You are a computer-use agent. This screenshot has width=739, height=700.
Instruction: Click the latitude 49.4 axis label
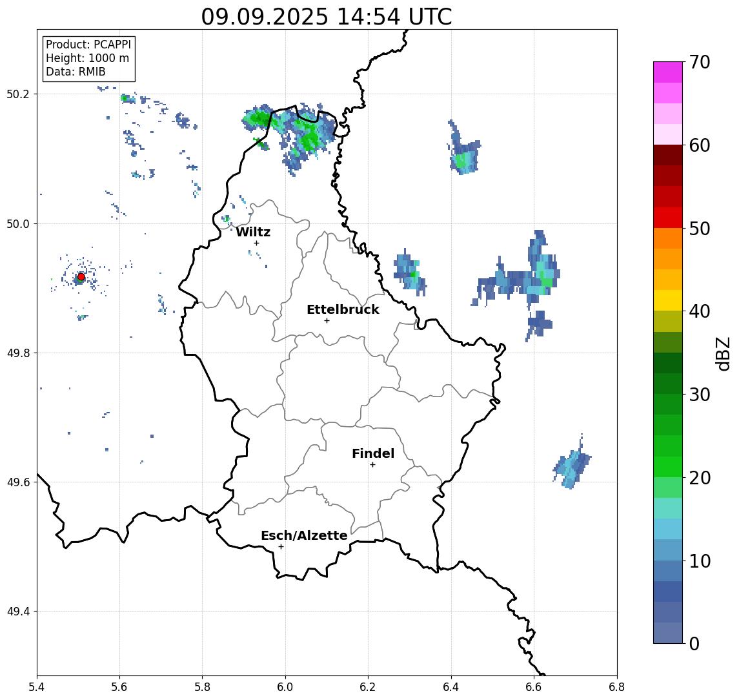pos(18,612)
